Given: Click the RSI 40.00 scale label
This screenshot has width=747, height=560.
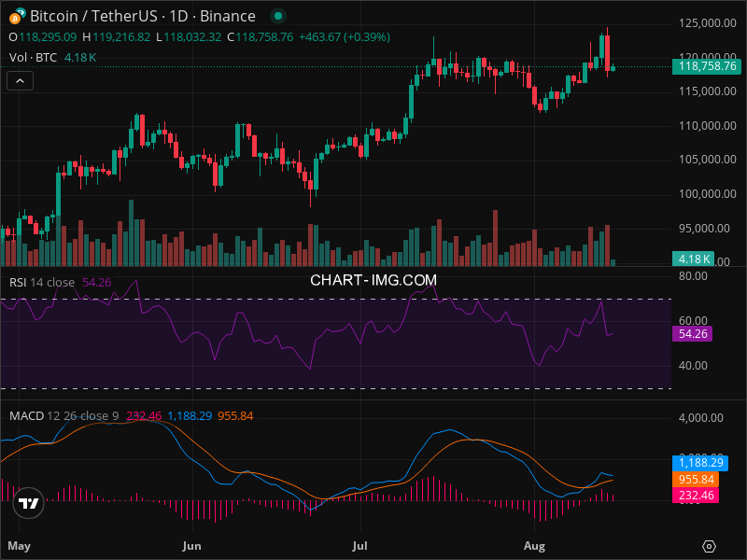Looking at the screenshot, I should pos(693,366).
